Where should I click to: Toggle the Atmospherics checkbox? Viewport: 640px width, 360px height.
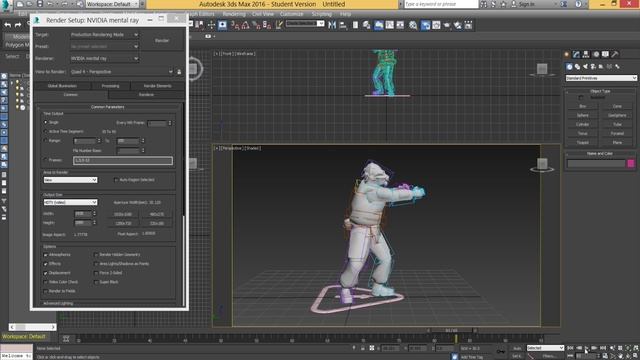click(45, 255)
